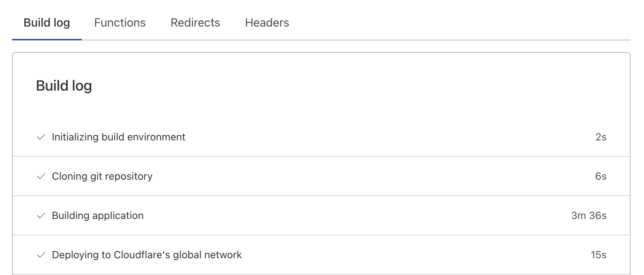Screen dimensions: 644x275
Task: Expand the Initializing build environment step
Action: 118,137
